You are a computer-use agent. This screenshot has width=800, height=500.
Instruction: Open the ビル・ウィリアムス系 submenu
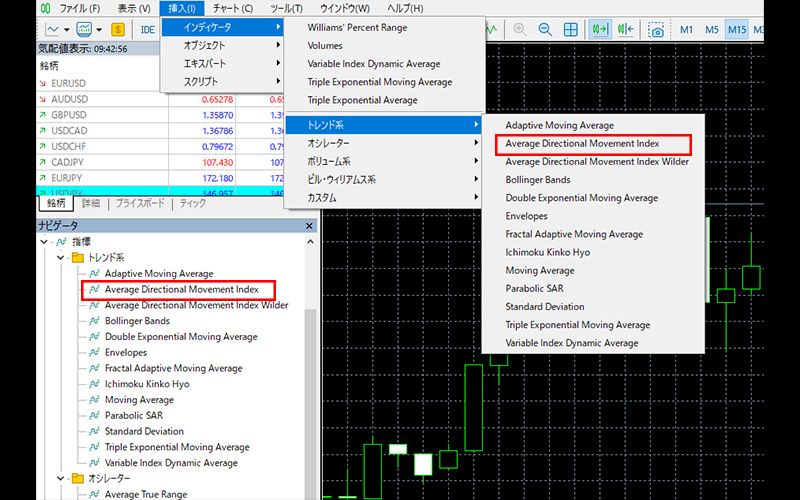383,180
